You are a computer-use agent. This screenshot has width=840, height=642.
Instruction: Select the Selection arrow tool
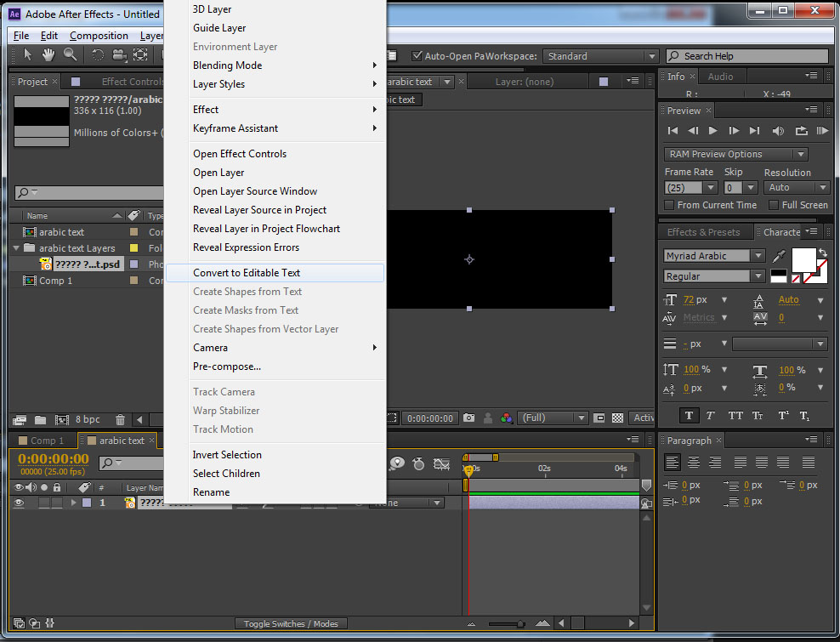pyautogui.click(x=27, y=54)
